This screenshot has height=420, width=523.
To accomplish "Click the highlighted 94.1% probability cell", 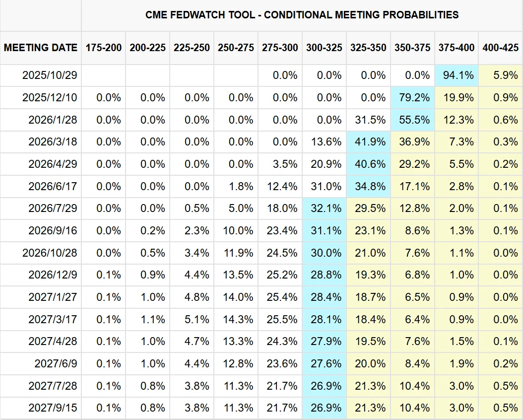I will tap(456, 75).
